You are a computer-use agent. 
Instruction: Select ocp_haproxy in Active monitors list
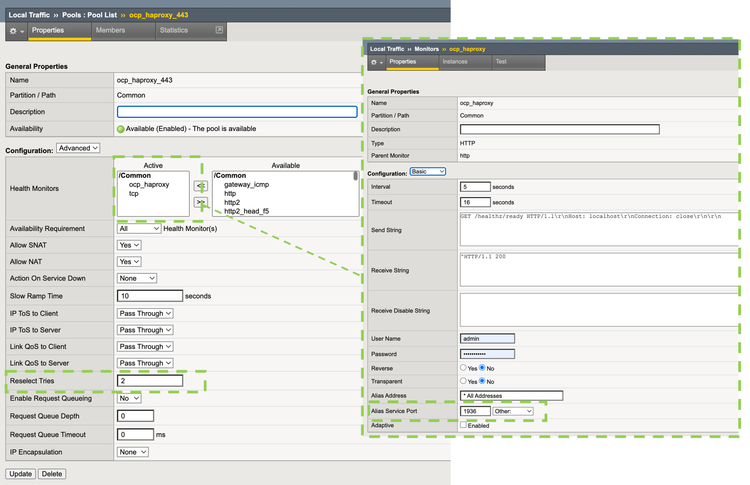[148, 184]
